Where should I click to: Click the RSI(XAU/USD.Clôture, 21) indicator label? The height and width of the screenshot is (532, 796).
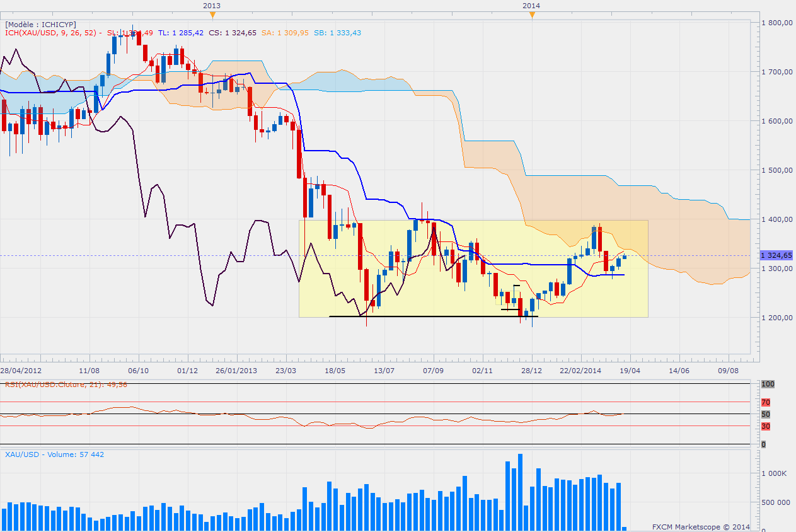tap(66, 384)
